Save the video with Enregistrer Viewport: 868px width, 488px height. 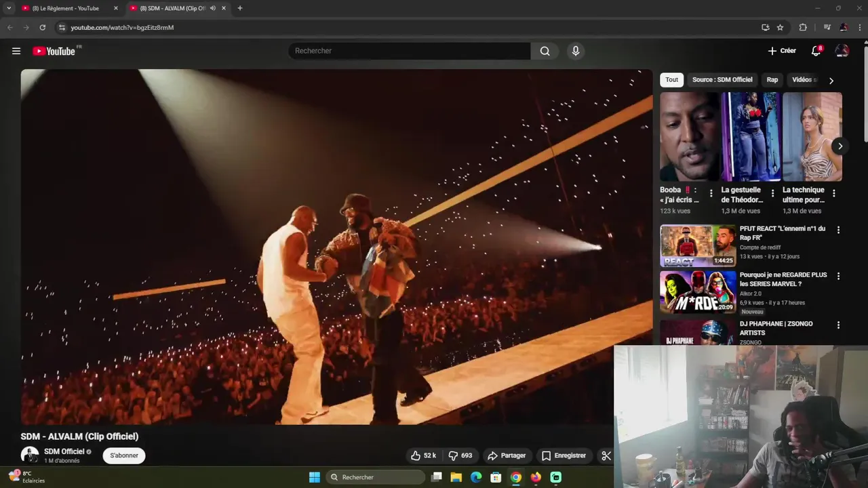click(x=564, y=455)
